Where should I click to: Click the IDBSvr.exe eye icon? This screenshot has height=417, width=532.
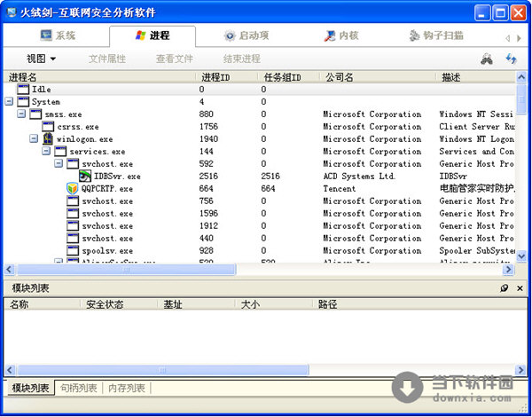point(85,177)
